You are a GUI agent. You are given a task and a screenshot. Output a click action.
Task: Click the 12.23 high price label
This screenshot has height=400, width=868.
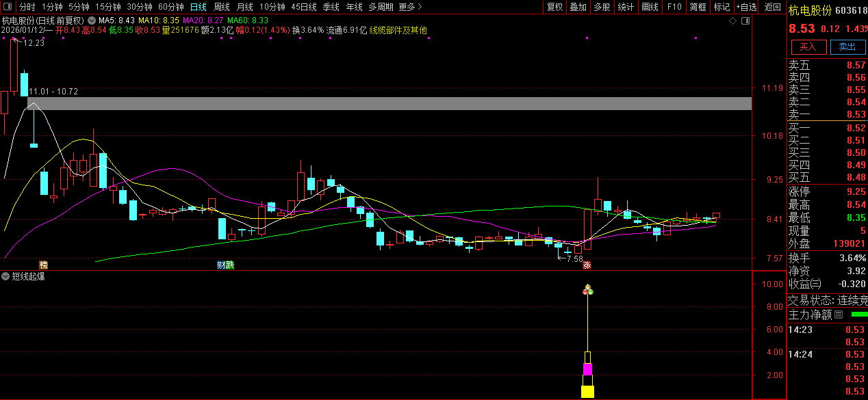point(34,43)
